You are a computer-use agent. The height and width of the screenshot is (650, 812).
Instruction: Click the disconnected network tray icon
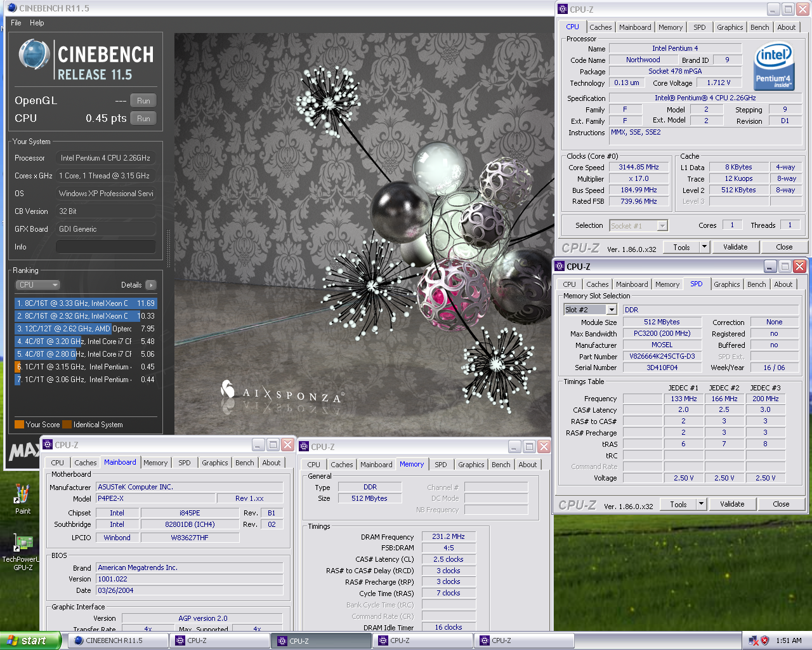pyautogui.click(x=753, y=640)
